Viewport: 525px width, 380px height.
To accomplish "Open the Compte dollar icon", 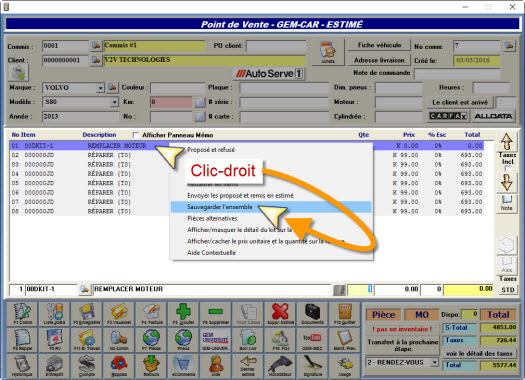I will pos(87,366).
